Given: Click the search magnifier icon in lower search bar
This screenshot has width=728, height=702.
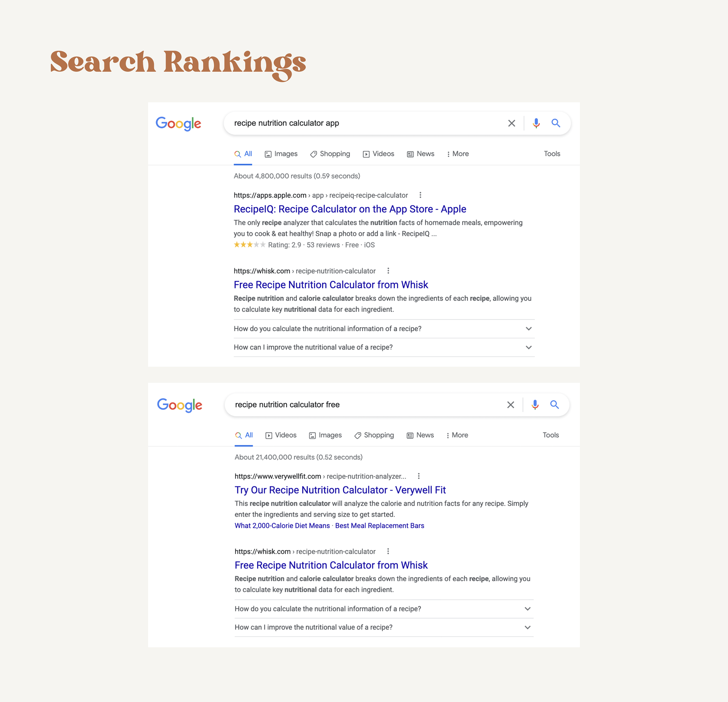Looking at the screenshot, I should pos(555,404).
